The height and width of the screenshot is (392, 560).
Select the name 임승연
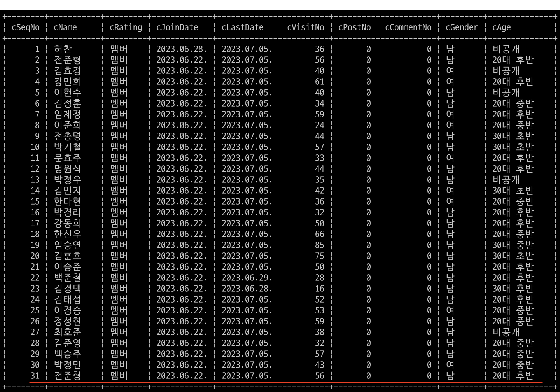tap(68, 245)
